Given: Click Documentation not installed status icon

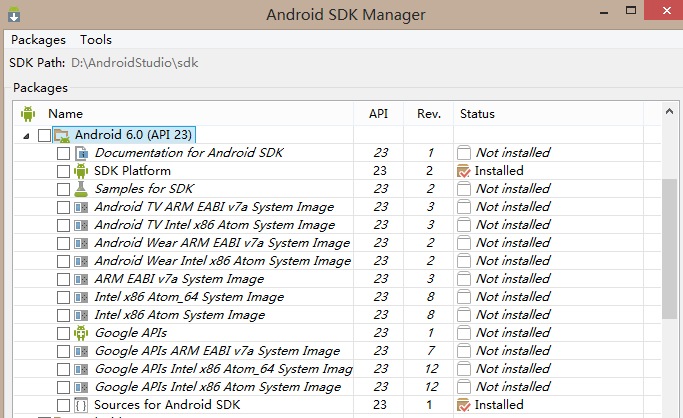Looking at the screenshot, I should coord(464,153).
